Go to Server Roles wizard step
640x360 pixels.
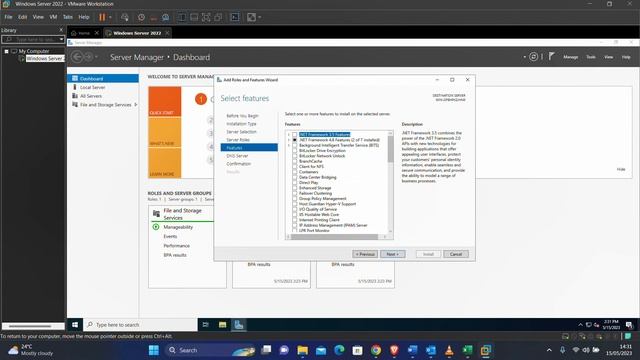[238, 140]
